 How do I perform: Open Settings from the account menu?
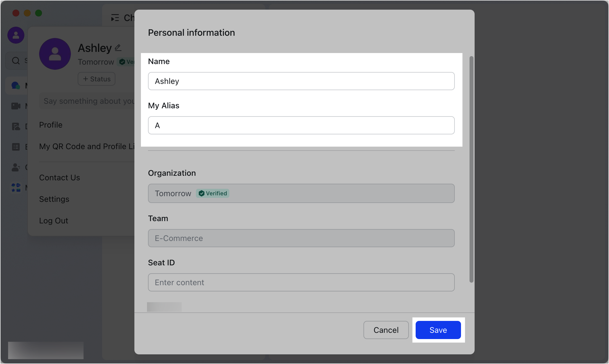click(x=54, y=199)
